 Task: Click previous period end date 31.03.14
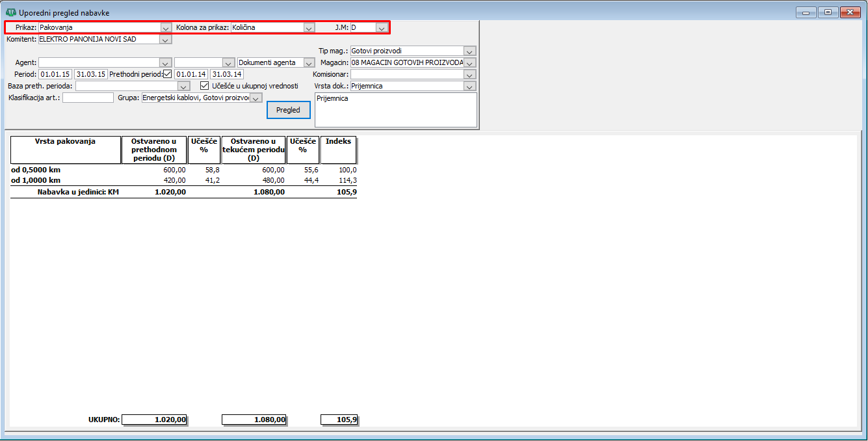point(226,74)
